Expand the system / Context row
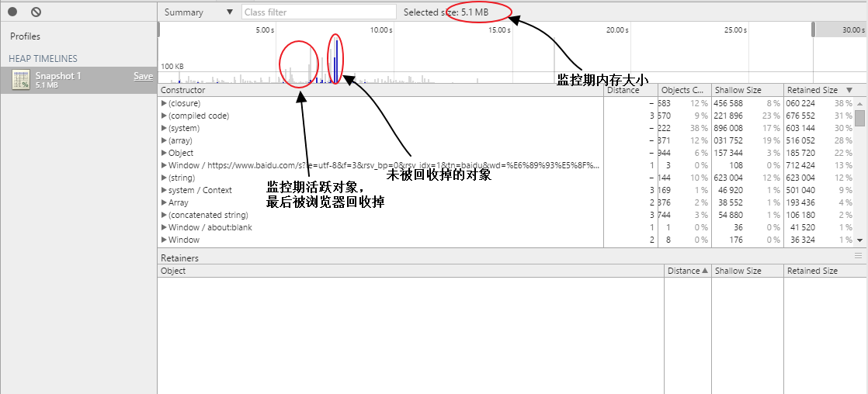This screenshot has height=394, width=868. (164, 190)
